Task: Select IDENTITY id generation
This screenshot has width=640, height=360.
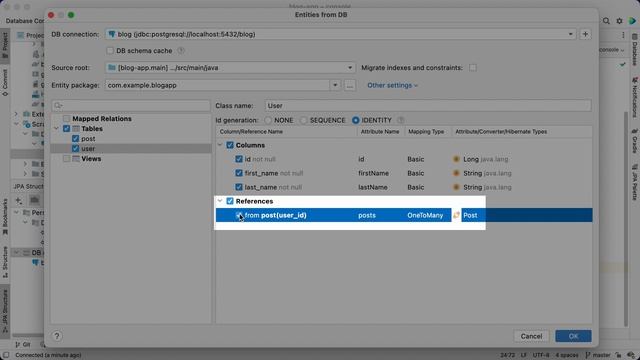Action: pyautogui.click(x=356, y=120)
